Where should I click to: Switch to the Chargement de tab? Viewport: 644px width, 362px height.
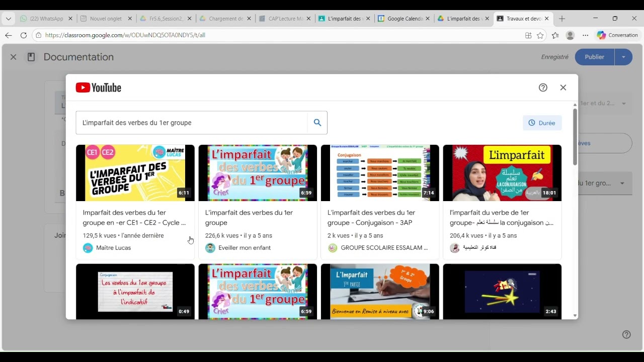pos(225,19)
